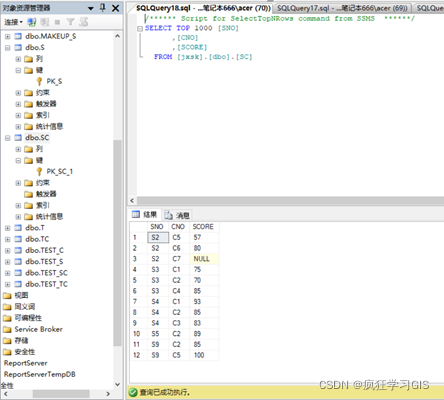Expand the dbo.TEST_C table node
The height and width of the screenshot is (400, 444).
[x=8, y=251]
